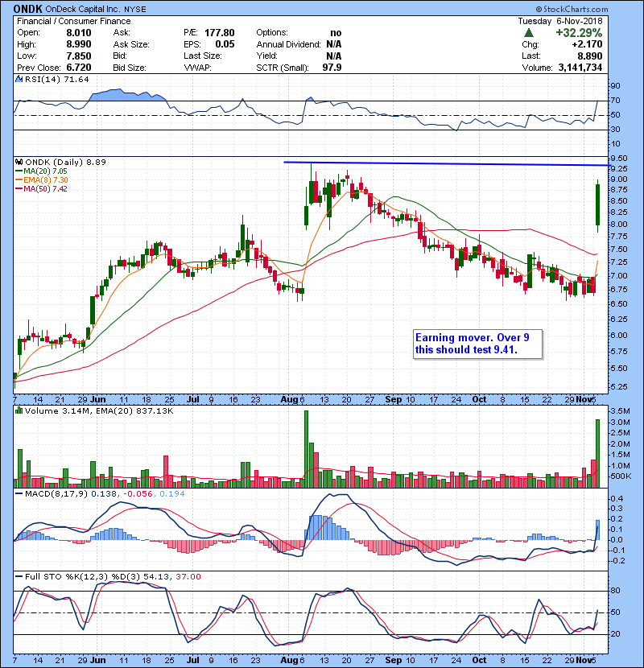Screen dimensions: 644x668
Task: Click the Last price 8.890
Action: 590,56
